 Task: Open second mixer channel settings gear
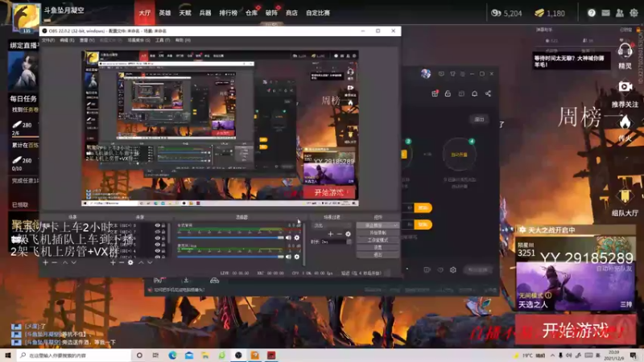(x=297, y=257)
